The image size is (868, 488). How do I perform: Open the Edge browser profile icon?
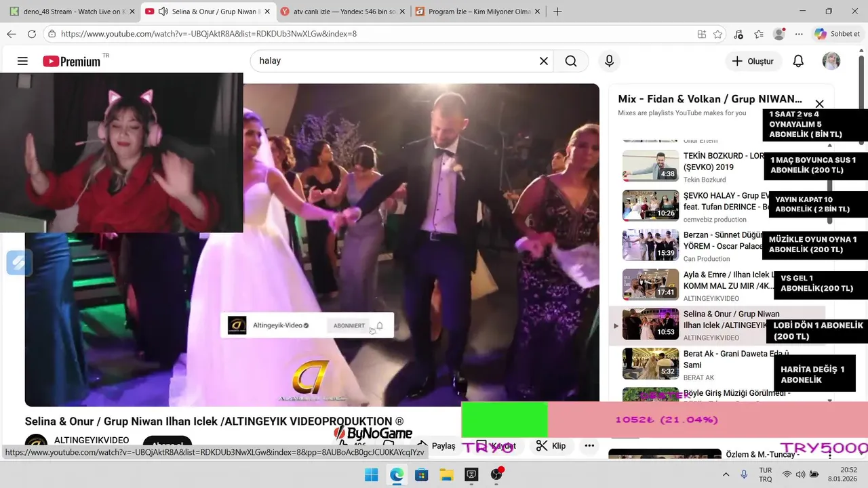[x=779, y=34]
